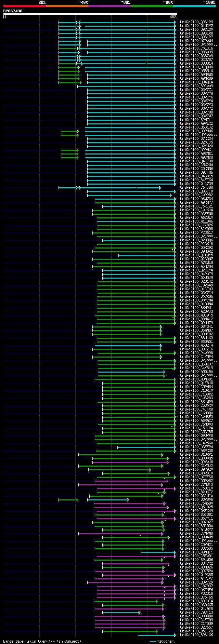Viewport: 219px width, 644px height.
Task: Click label UniRef100_A5DLR0
Action: pos(196,372)
